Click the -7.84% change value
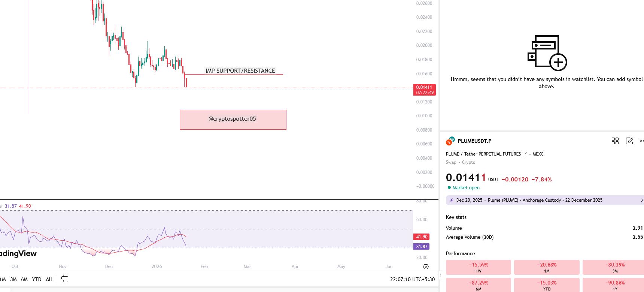Image resolution: width=644 pixels, height=292 pixels. (x=541, y=180)
